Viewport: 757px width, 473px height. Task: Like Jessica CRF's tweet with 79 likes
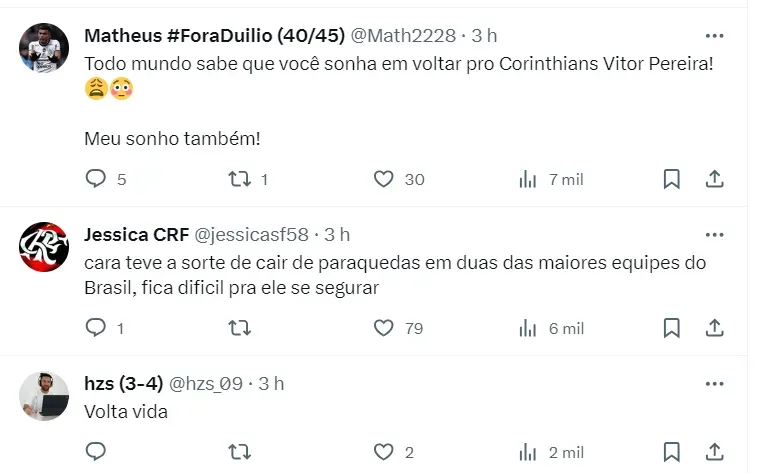(x=384, y=328)
